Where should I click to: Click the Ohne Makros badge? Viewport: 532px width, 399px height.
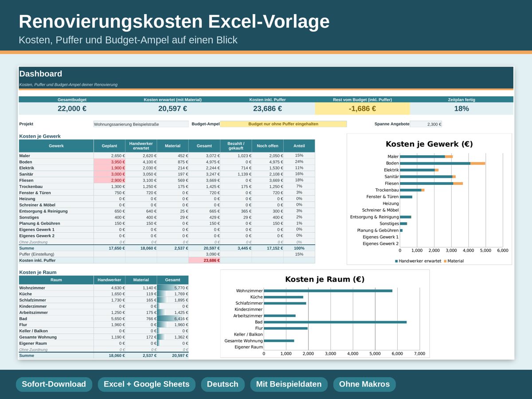[364, 384]
